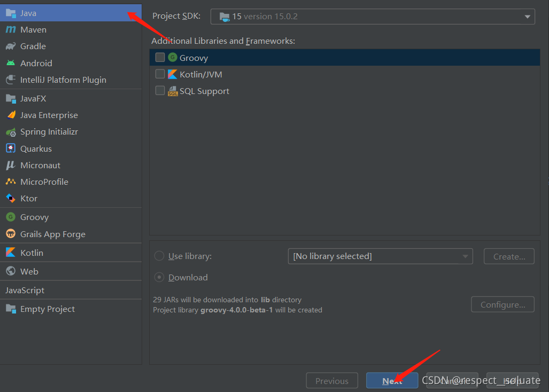Viewport: 549px width, 392px height.
Task: Expand the No library selected combo box
Action: click(380, 256)
